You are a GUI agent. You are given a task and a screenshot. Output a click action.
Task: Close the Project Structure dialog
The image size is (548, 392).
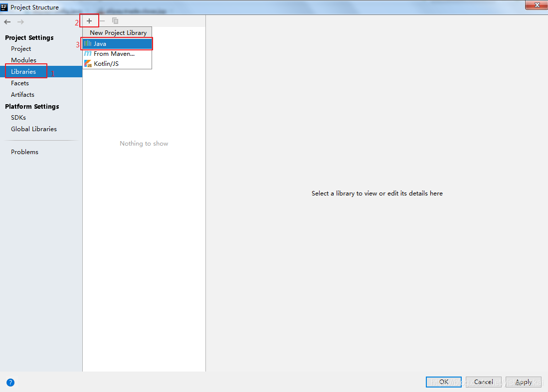tap(537, 5)
